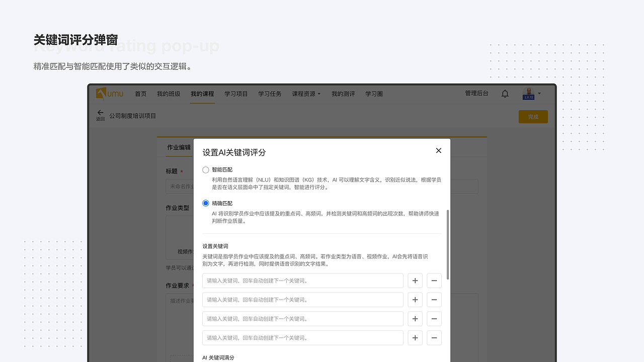
Task: Click the first keyword input field
Action: pyautogui.click(x=302, y=281)
